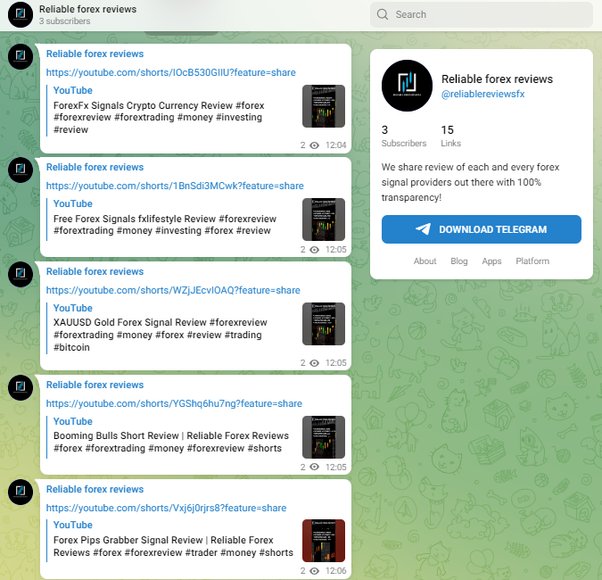Open youtube shorts link WZjJEcvIOAQ
602x580 pixels.
(173, 290)
